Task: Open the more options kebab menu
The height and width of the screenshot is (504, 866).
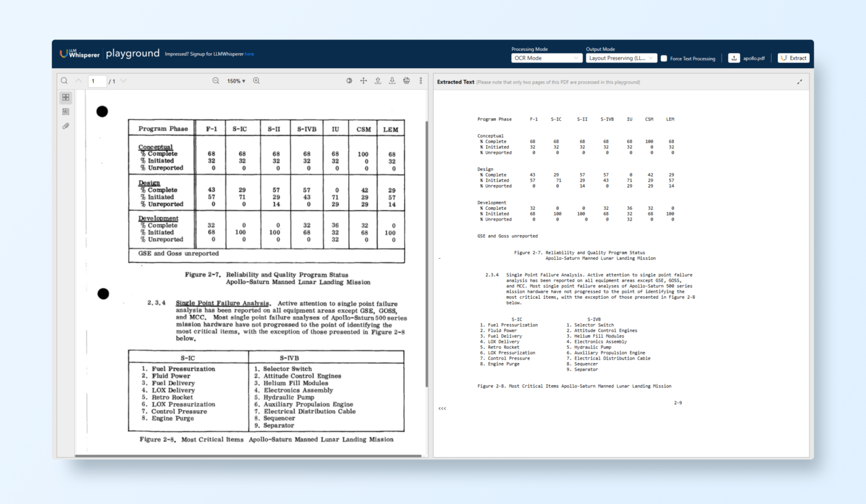Action: coord(421,81)
